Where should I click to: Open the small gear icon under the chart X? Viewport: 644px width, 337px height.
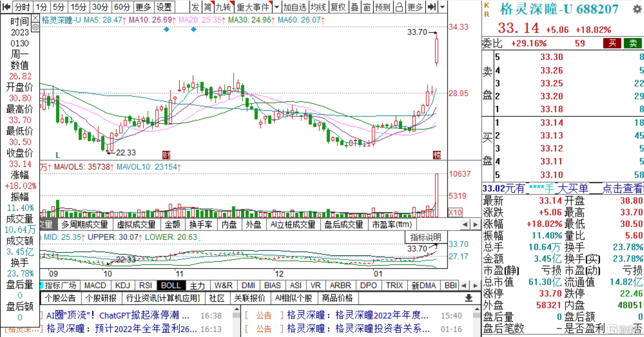[35, 27]
